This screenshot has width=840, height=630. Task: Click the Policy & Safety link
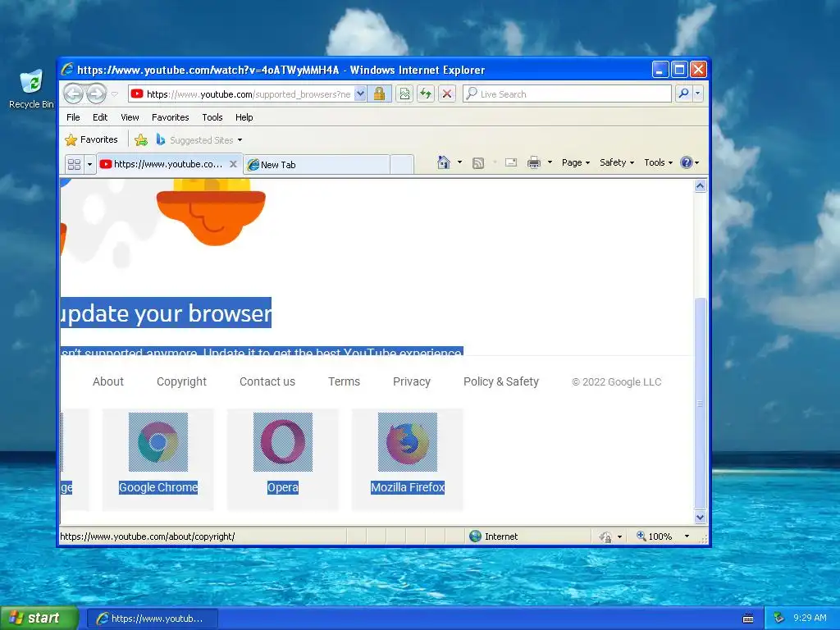501,381
